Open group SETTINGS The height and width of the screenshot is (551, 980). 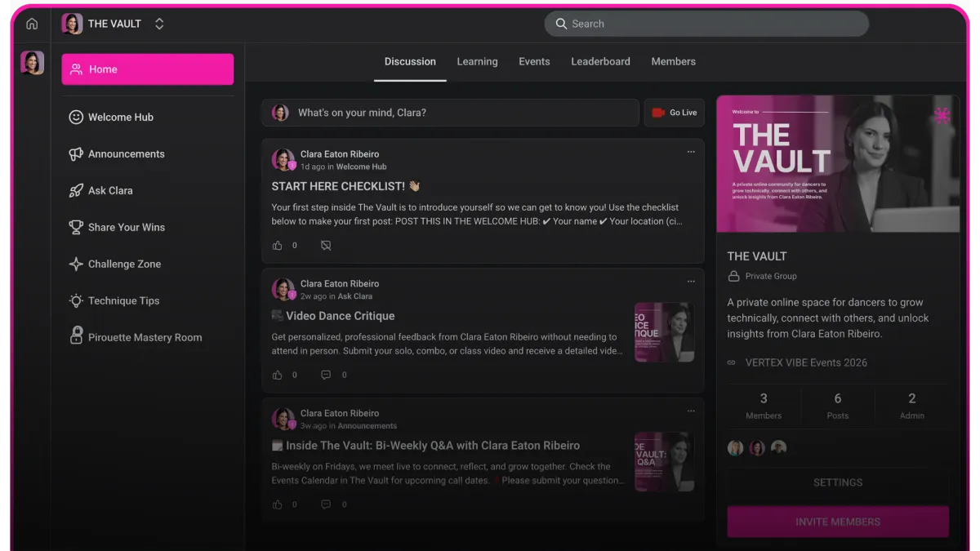(x=838, y=482)
